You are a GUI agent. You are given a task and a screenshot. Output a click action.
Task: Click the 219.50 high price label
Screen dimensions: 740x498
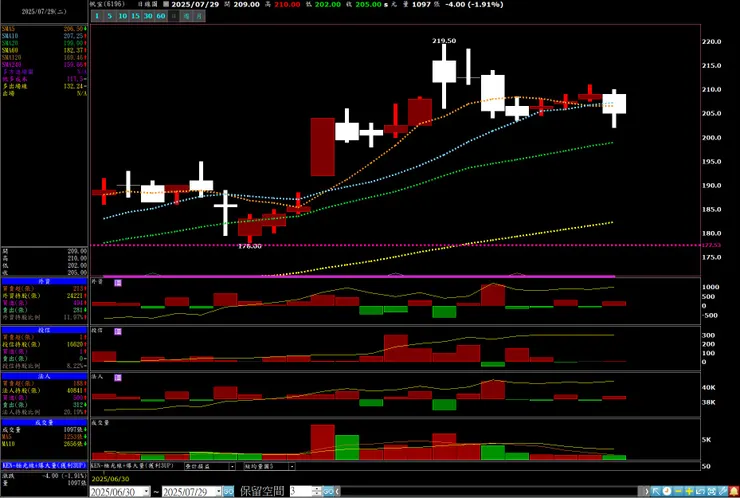click(444, 41)
